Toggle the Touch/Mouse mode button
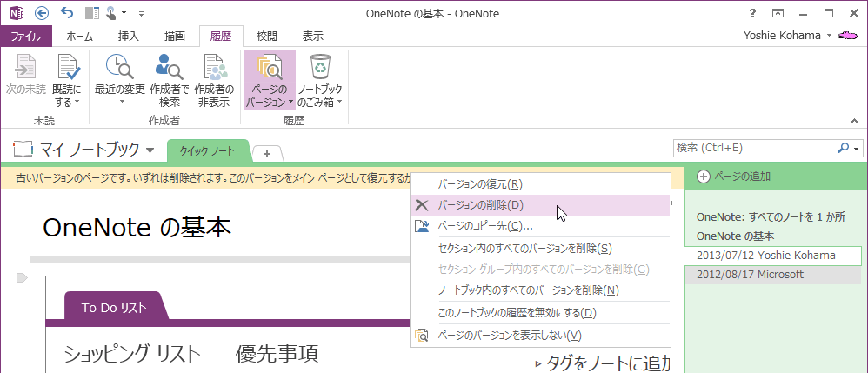Screen dimensions: 868x373 [113, 13]
